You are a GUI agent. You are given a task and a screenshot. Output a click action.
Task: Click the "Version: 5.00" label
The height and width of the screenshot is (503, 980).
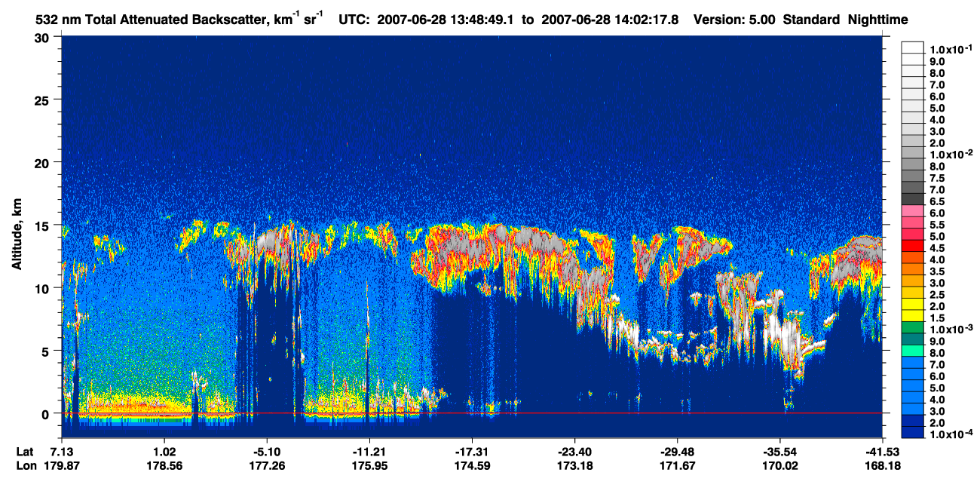point(735,20)
